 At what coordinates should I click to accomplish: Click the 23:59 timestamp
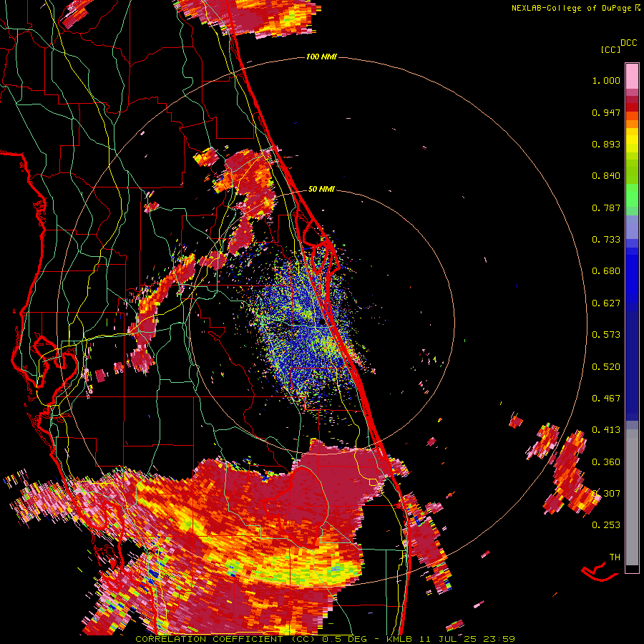497,639
